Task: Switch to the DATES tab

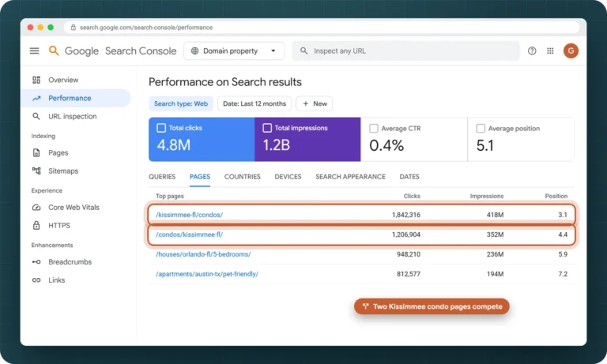Action: coord(409,177)
